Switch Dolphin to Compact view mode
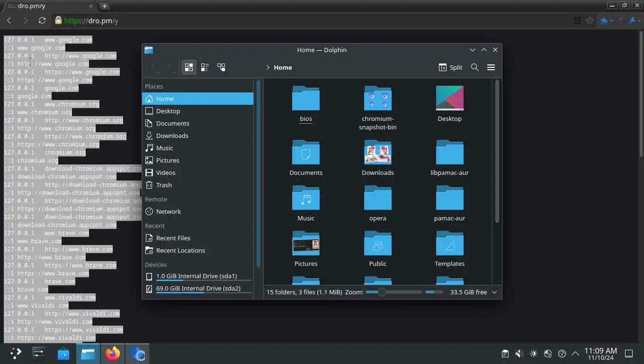Viewport: 644px width, 364px height. pos(205,67)
